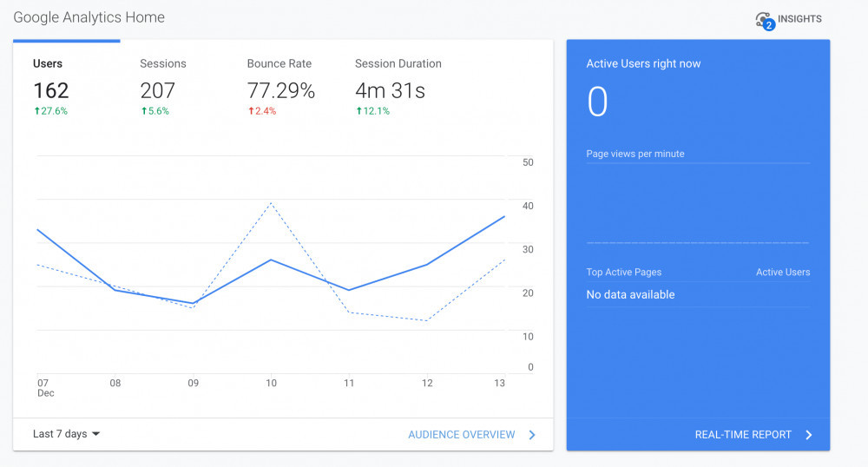Click the Bounce Rate red 2.4% change indicator
The image size is (868, 467).
point(262,111)
